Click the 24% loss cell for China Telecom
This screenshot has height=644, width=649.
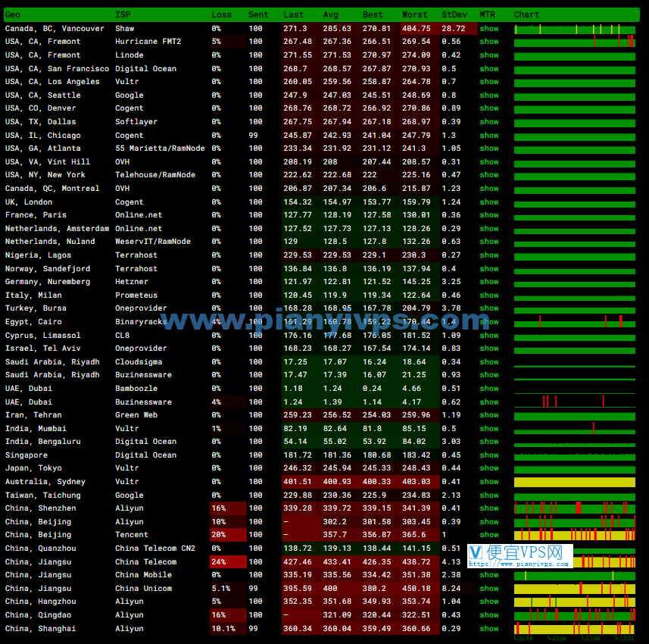tap(228, 562)
